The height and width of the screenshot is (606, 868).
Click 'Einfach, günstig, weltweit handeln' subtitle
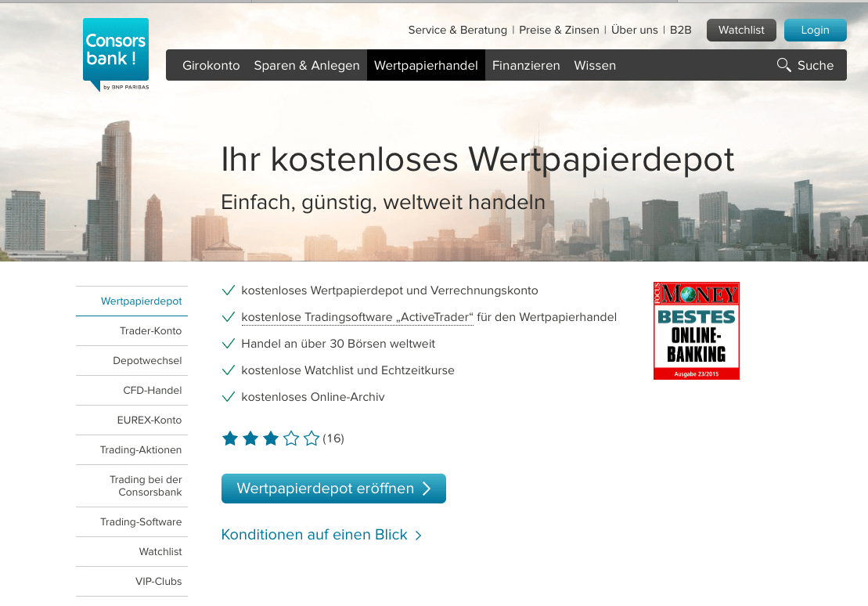click(383, 203)
